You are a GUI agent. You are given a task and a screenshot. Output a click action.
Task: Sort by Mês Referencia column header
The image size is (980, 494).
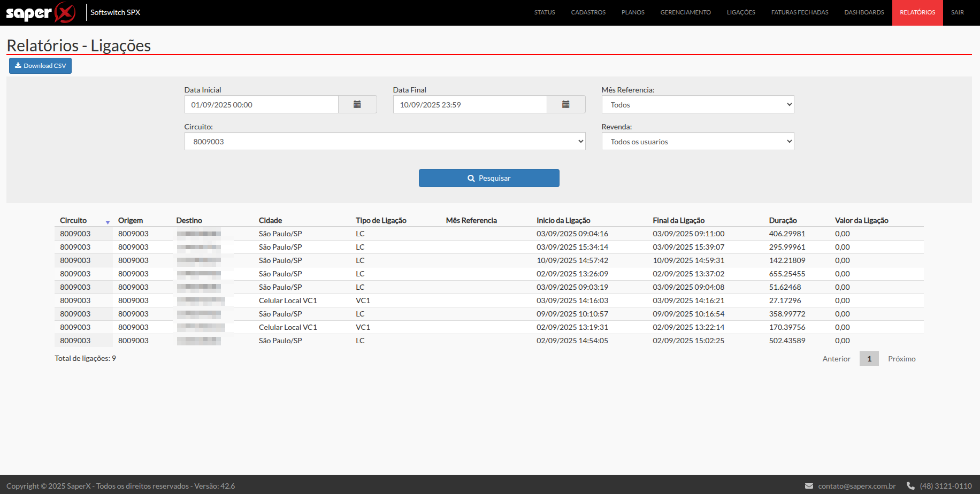click(x=471, y=220)
